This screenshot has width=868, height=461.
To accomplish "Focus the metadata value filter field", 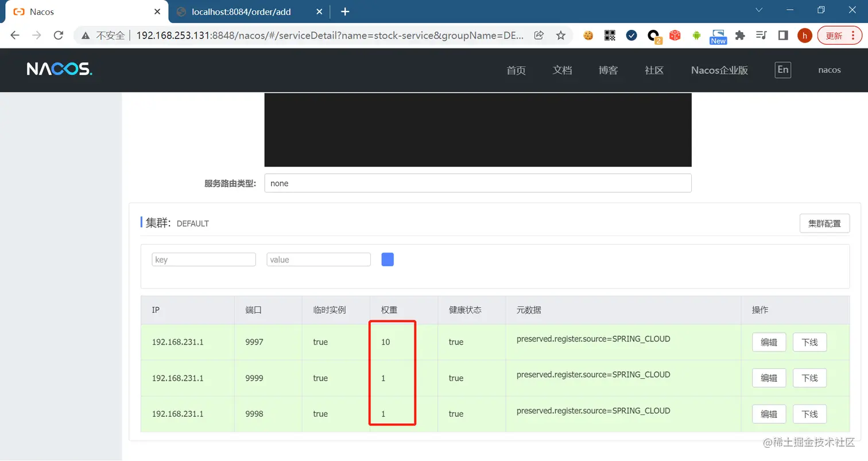I will pyautogui.click(x=319, y=259).
